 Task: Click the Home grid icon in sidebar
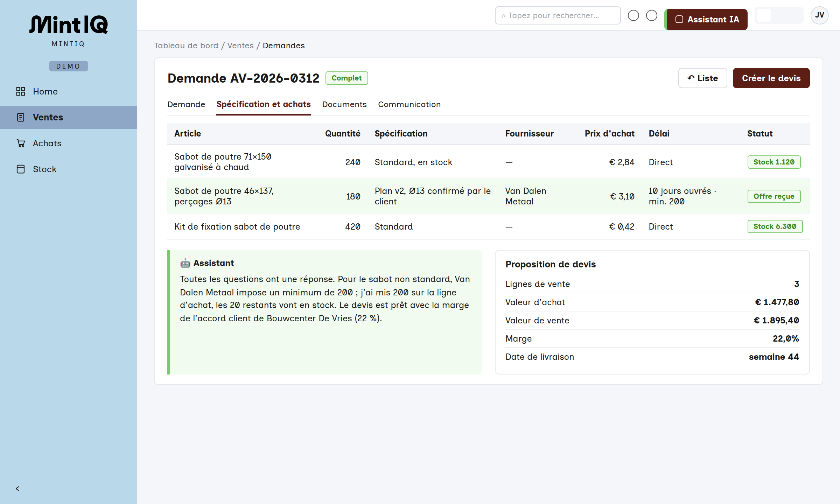[21, 91]
